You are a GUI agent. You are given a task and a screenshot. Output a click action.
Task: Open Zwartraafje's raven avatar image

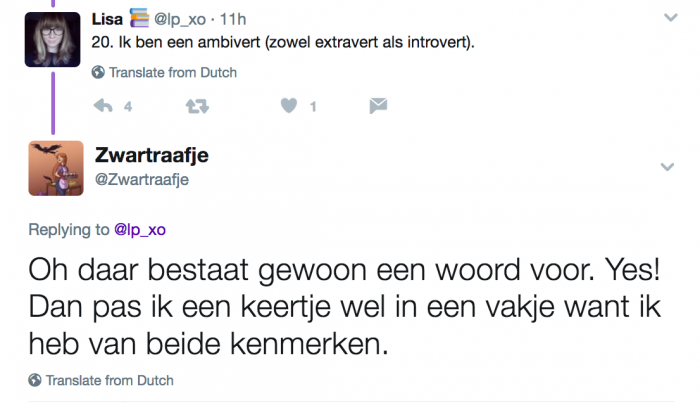click(x=56, y=168)
